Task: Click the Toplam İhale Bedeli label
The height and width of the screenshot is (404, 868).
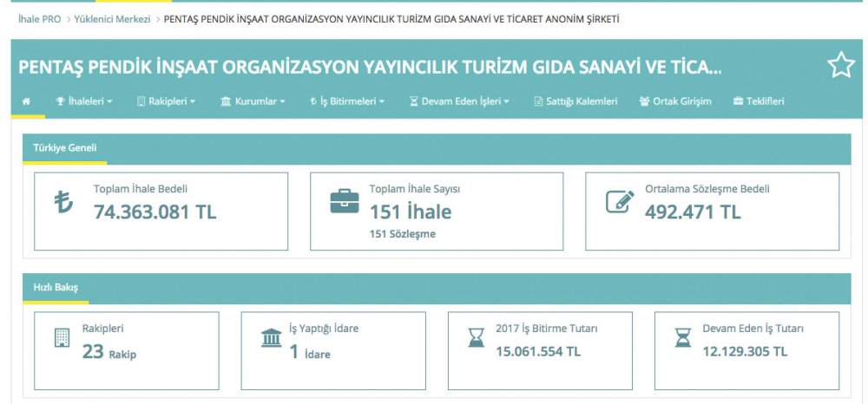Action: point(141,189)
